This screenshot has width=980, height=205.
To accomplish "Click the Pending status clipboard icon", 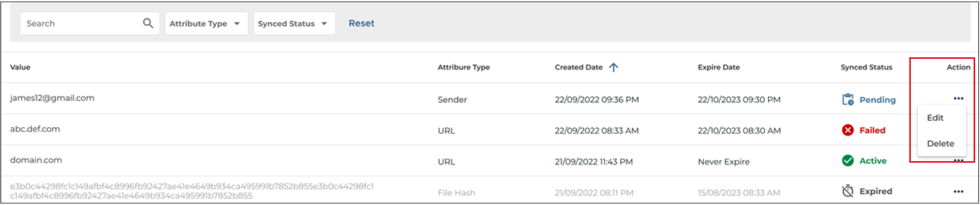I will point(848,100).
